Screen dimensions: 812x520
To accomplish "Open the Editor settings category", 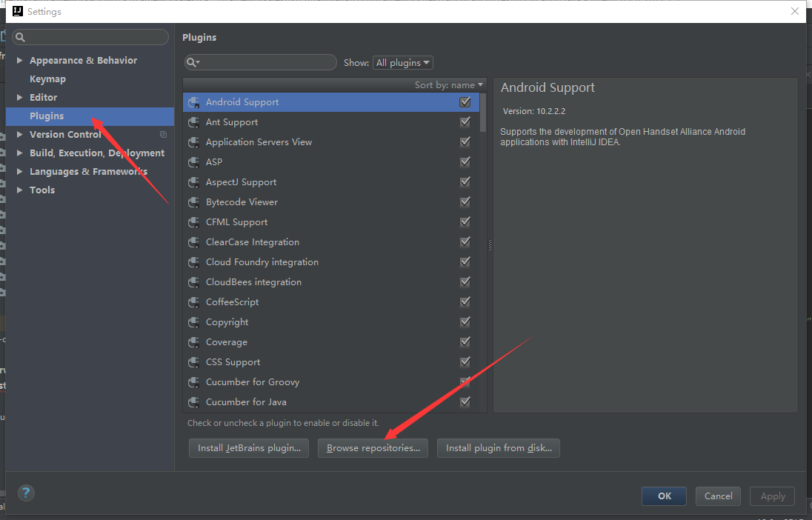I will click(x=44, y=97).
